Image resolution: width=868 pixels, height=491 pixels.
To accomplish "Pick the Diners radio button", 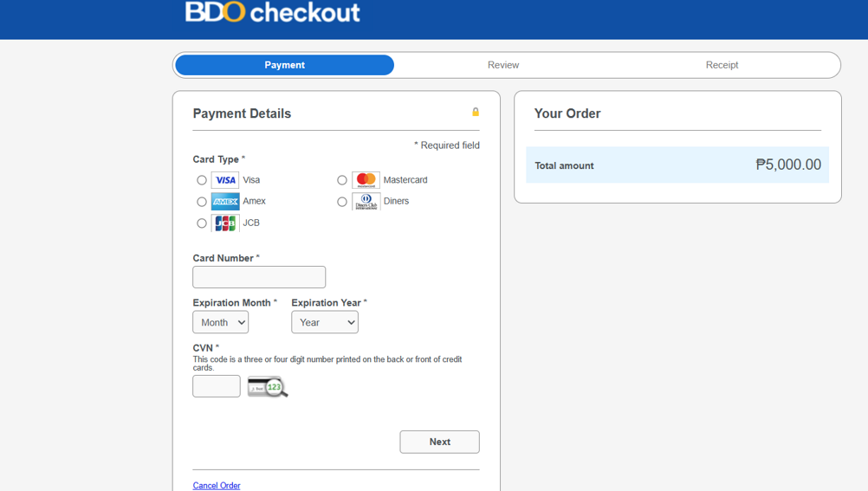I will click(342, 202).
